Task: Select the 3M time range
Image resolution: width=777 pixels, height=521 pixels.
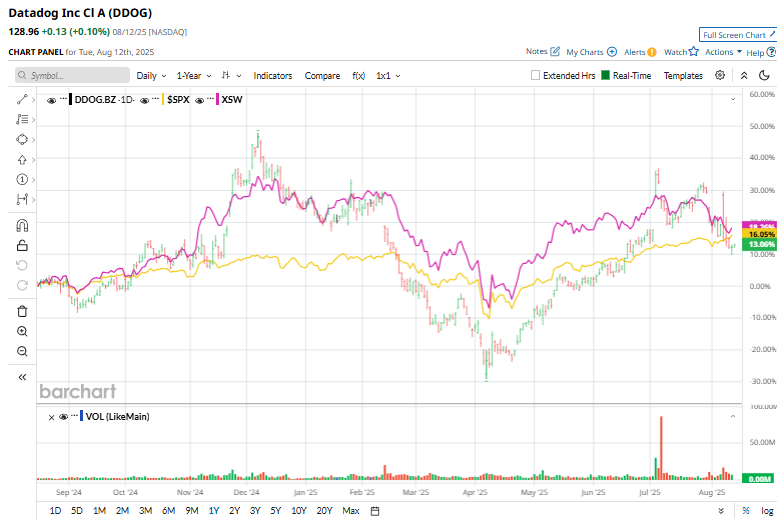Action: pyautogui.click(x=145, y=511)
